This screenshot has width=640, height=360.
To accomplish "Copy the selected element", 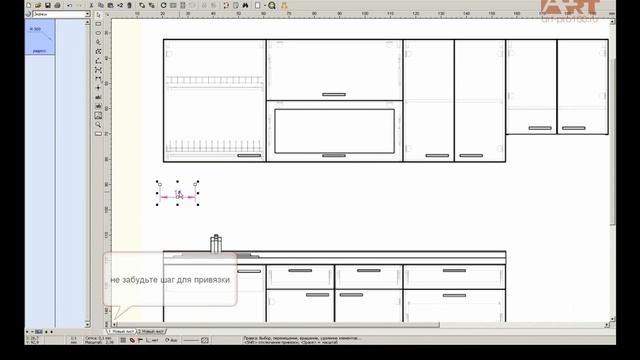I will pyautogui.click(x=101, y=5).
